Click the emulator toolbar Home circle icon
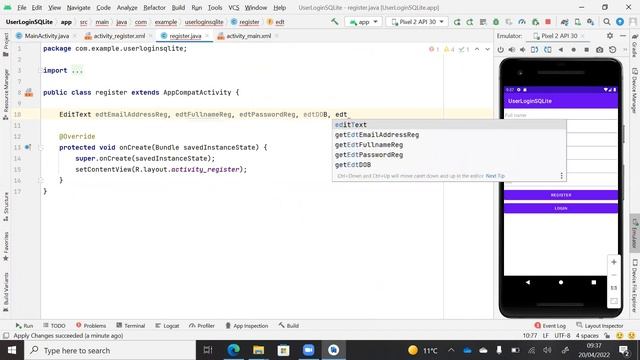Viewport: 640px width, 360px height. pos(573,50)
